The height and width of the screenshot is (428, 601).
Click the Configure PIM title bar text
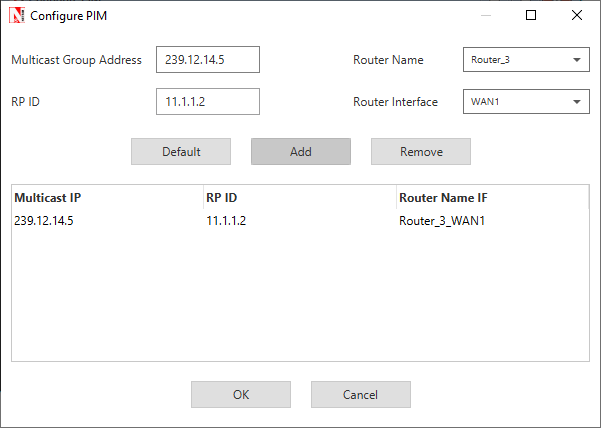(x=72, y=16)
